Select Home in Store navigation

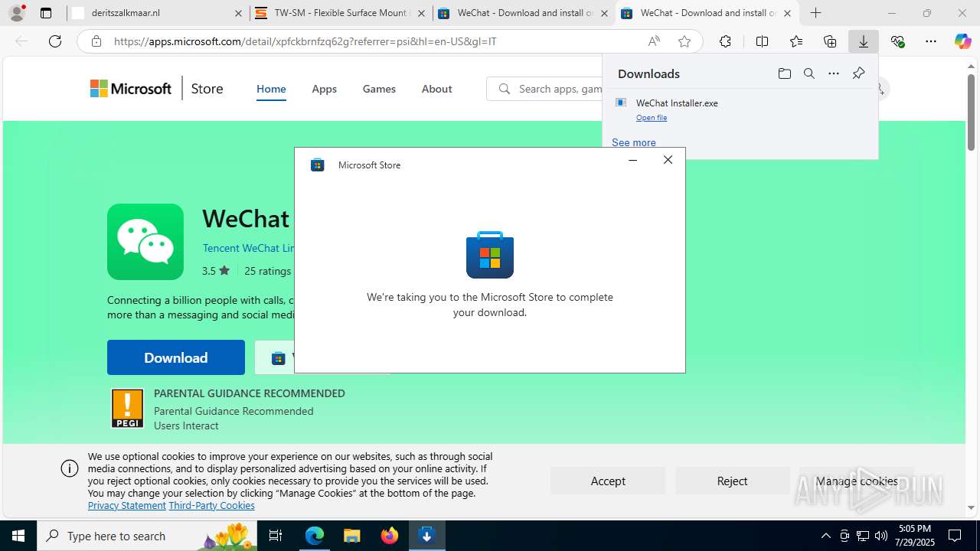coord(271,89)
